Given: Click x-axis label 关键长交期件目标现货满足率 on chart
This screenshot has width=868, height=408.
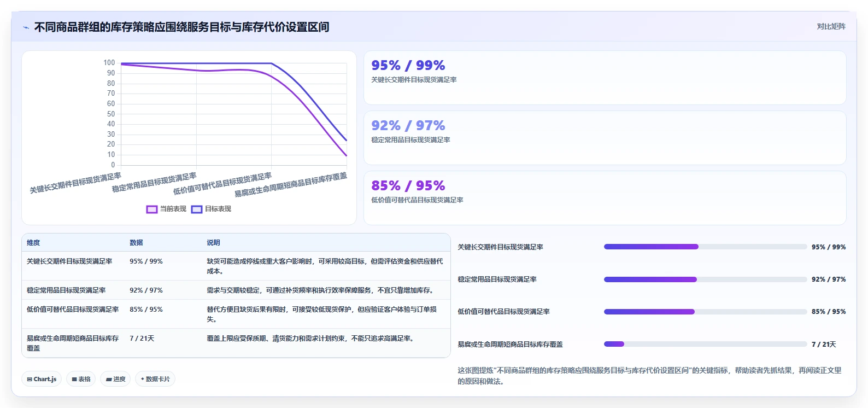Looking at the screenshot, I should pyautogui.click(x=75, y=183).
